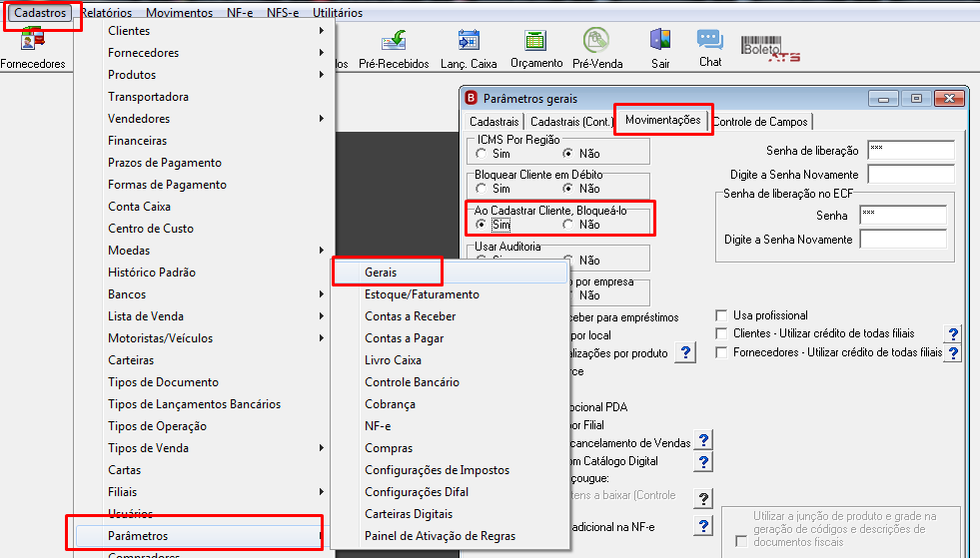The width and height of the screenshot is (980, 558).
Task: Click the Sair exit icon
Action: [660, 49]
